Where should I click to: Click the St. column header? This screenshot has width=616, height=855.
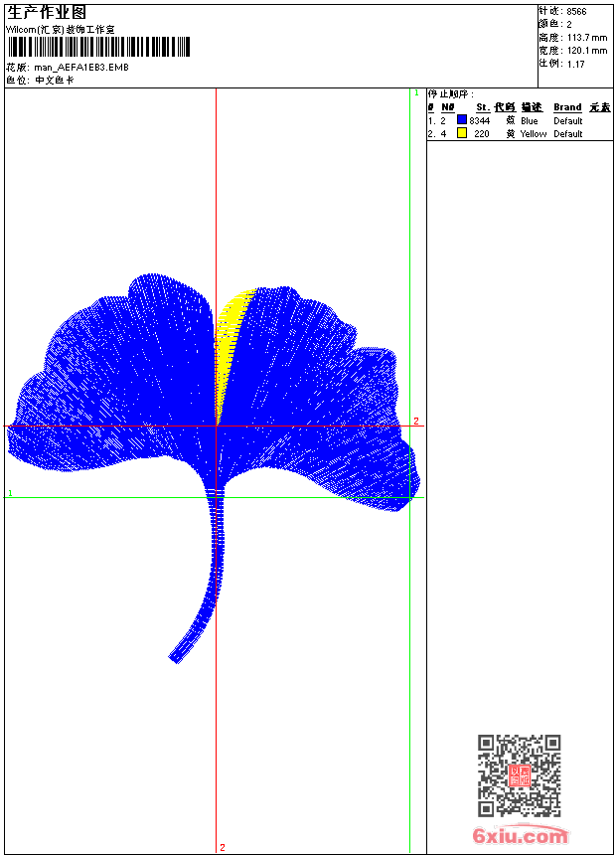click(x=483, y=107)
